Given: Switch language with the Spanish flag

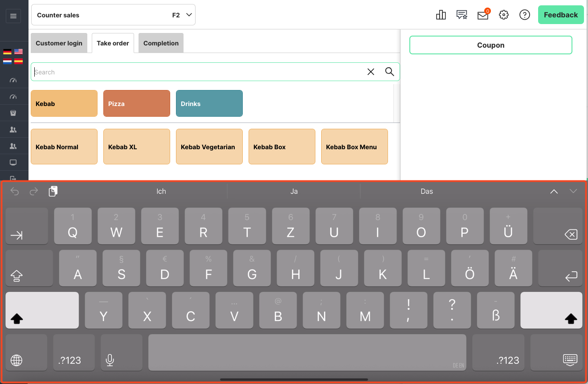Looking at the screenshot, I should (x=19, y=61).
